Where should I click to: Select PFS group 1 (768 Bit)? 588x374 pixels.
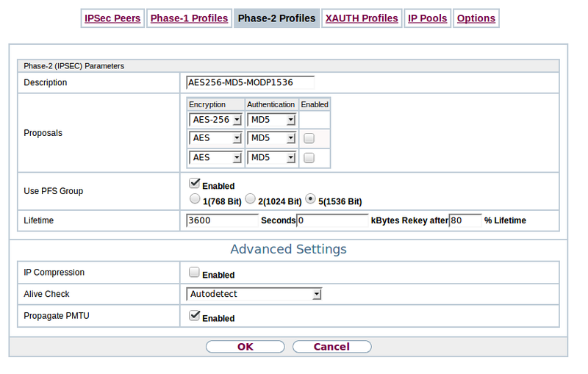pos(195,199)
